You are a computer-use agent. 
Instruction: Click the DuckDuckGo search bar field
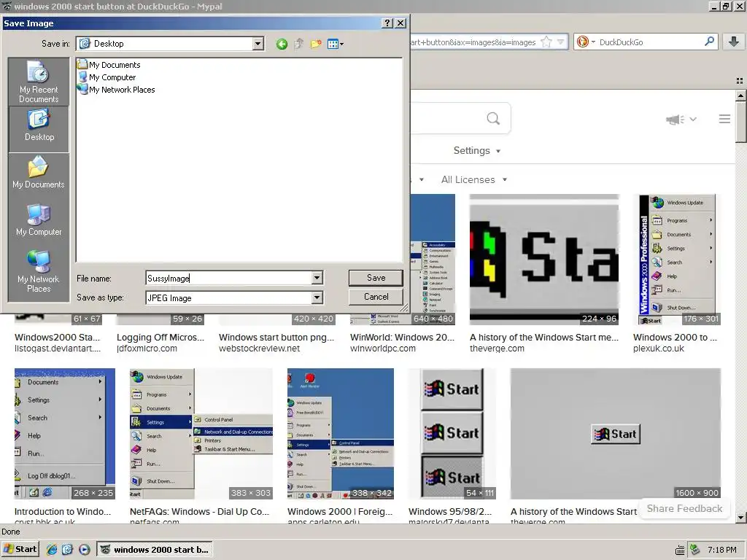click(650, 42)
